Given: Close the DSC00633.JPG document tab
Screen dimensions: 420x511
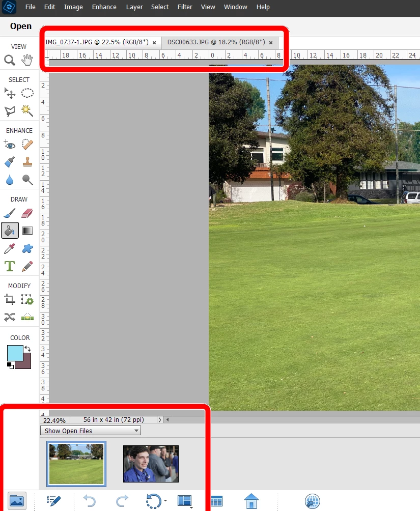Looking at the screenshot, I should coord(271,43).
